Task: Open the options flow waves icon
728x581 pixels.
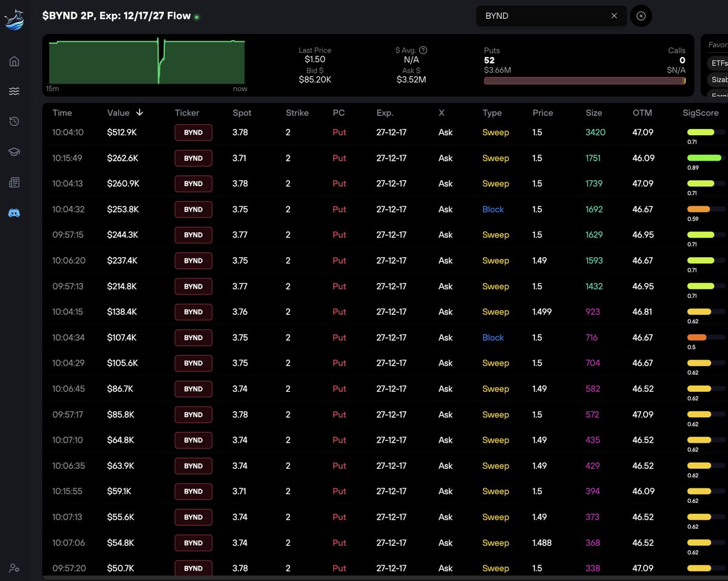Action: (15, 92)
